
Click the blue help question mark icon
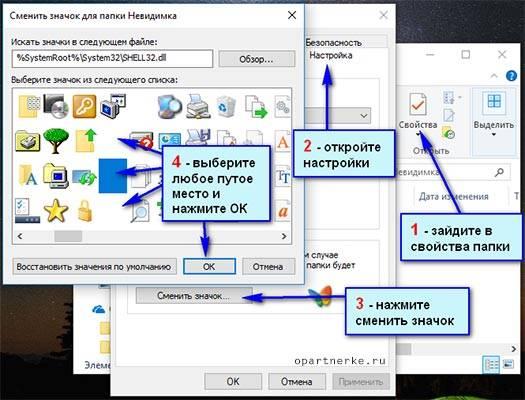[511, 76]
